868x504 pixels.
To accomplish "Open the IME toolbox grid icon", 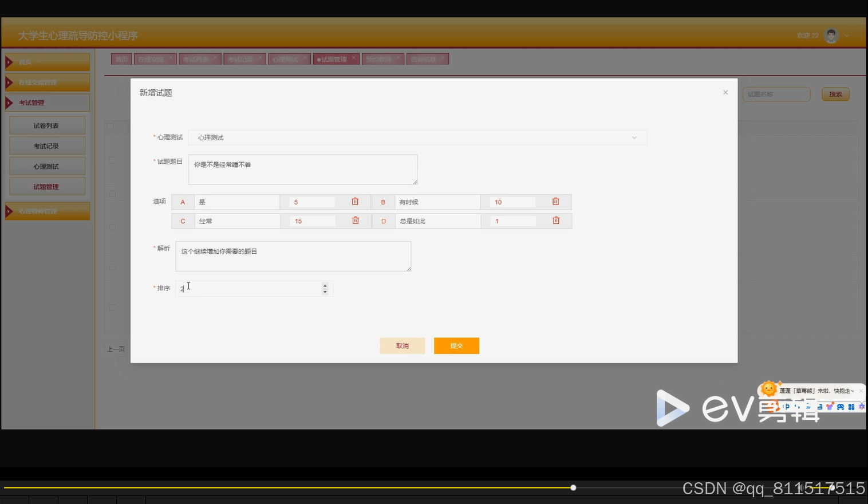I will [x=851, y=407].
